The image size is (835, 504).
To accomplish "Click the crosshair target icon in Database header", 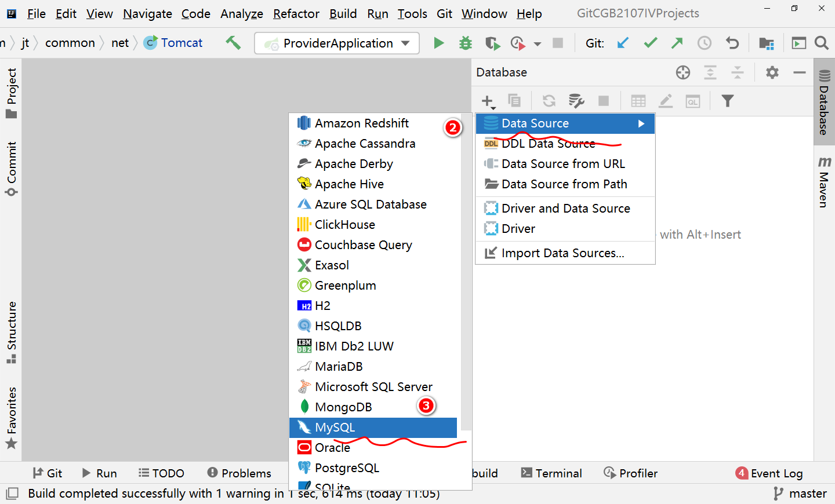I will point(683,72).
